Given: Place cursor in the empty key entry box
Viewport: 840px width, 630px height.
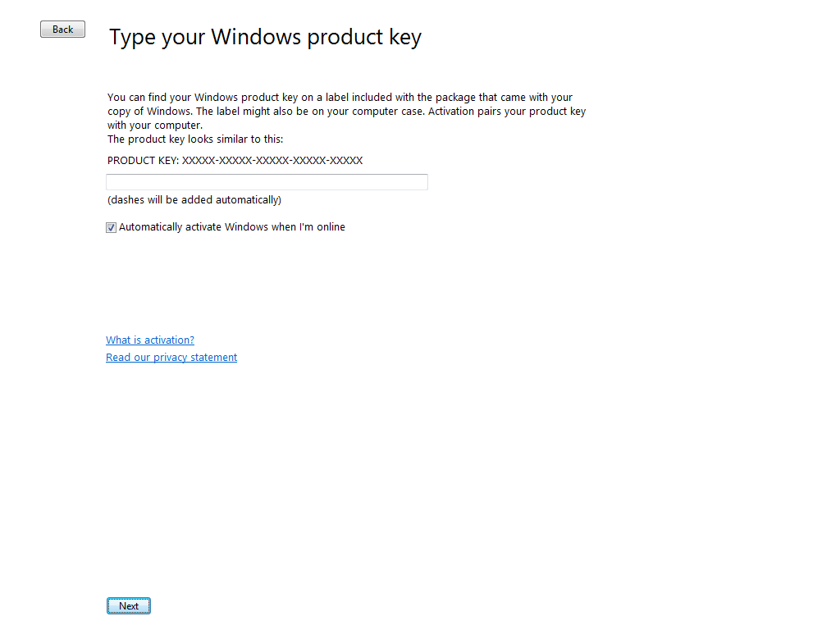Looking at the screenshot, I should (267, 182).
